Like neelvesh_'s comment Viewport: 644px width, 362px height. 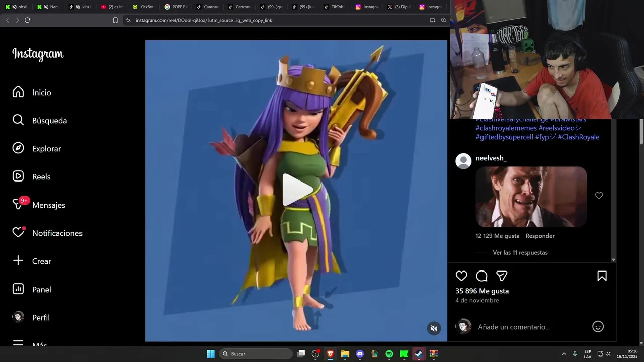(x=599, y=196)
